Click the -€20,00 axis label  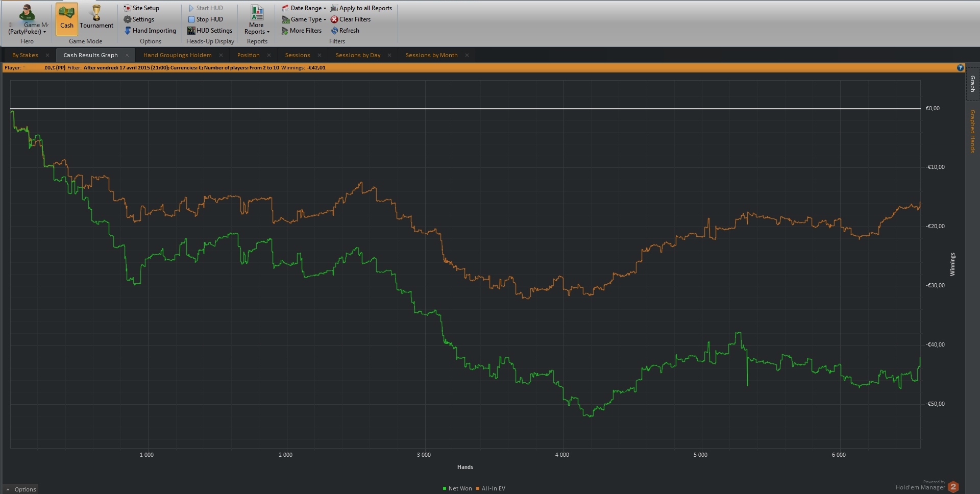pyautogui.click(x=935, y=226)
